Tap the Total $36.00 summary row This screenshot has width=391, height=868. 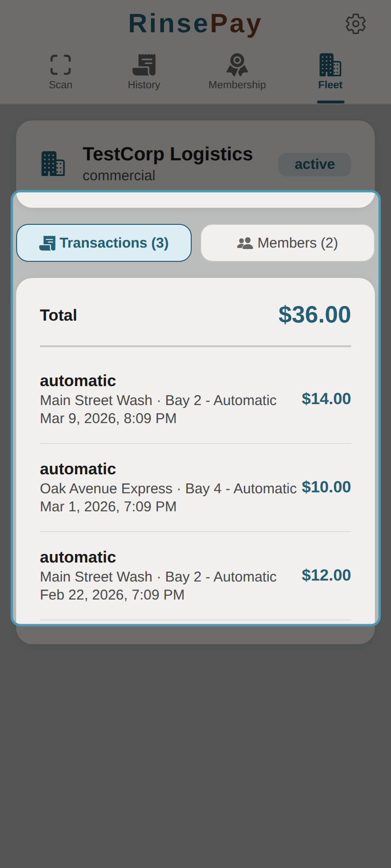[195, 314]
